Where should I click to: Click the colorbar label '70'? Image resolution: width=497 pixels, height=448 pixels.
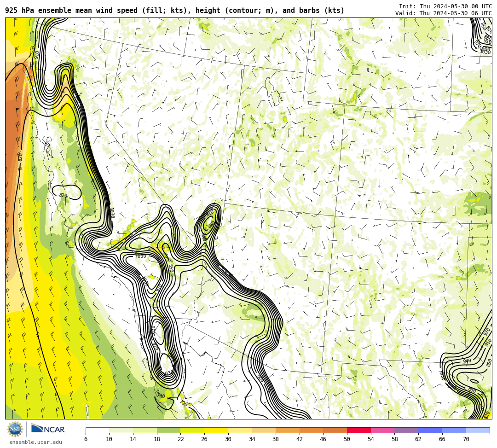click(x=466, y=439)
